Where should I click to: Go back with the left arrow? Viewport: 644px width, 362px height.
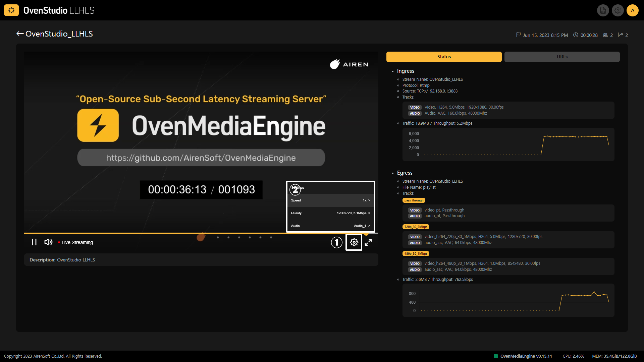[x=20, y=34]
